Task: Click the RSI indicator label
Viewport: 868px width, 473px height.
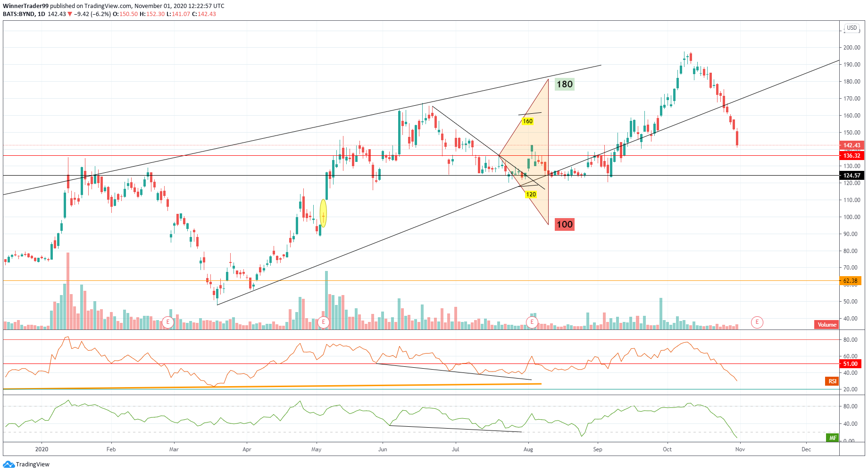Action: pos(832,381)
